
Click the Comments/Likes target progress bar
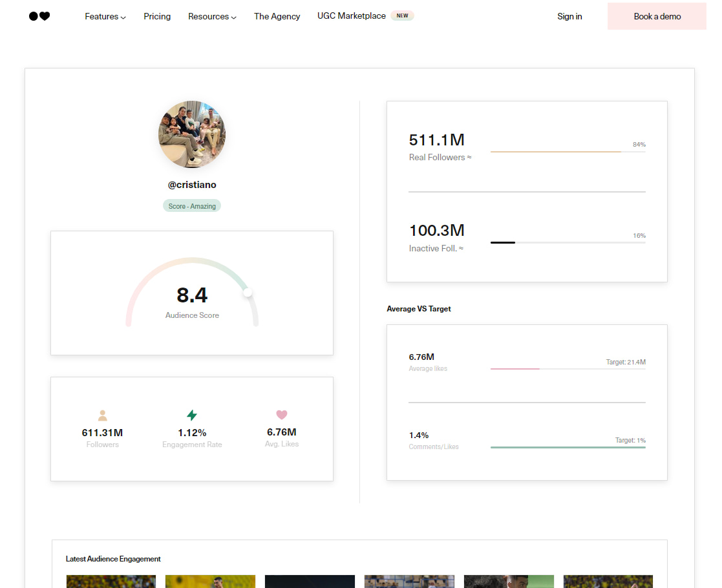pyautogui.click(x=568, y=447)
